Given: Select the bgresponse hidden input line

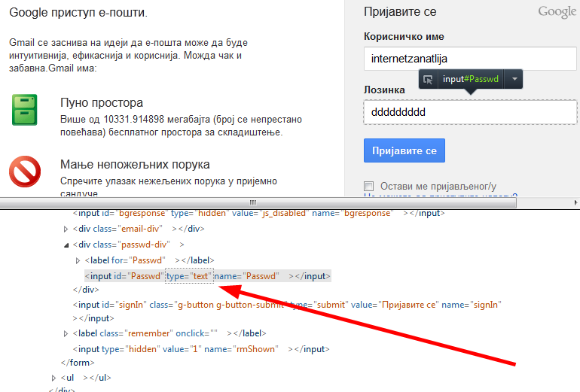Looking at the screenshot, I should point(258,213).
